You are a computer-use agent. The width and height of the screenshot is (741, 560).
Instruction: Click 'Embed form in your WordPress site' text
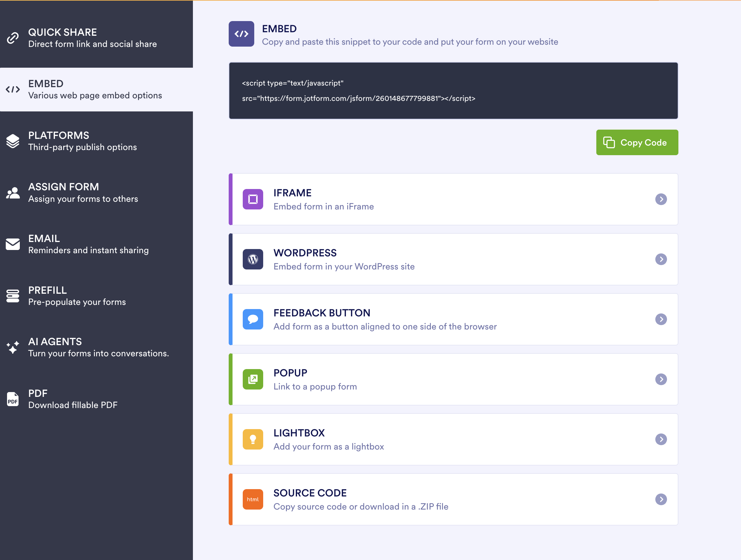pos(344,267)
